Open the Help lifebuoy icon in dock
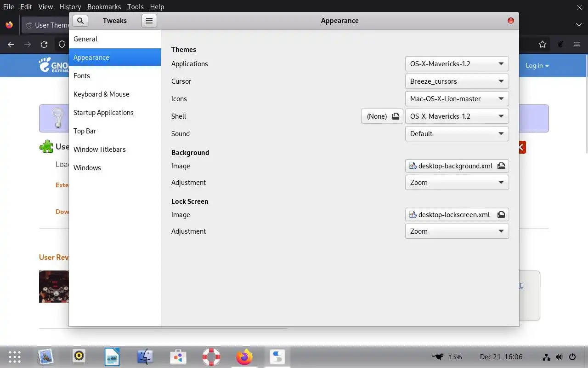The width and height of the screenshot is (588, 368). coord(211,357)
